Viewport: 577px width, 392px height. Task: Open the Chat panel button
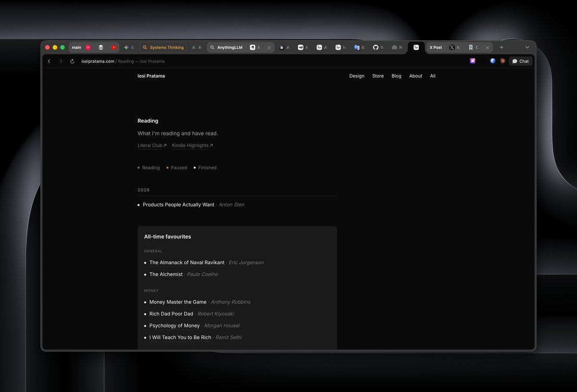(521, 61)
